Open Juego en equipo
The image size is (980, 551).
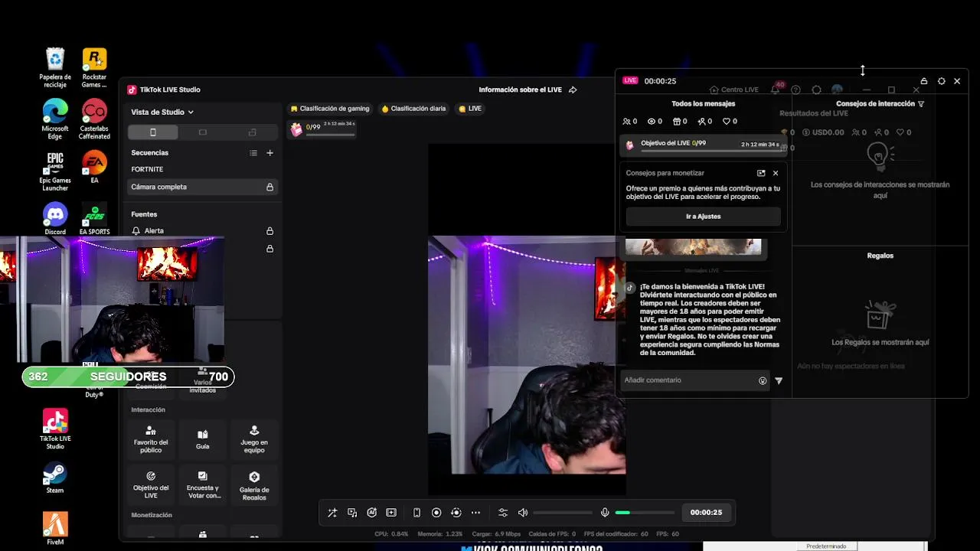pos(254,439)
